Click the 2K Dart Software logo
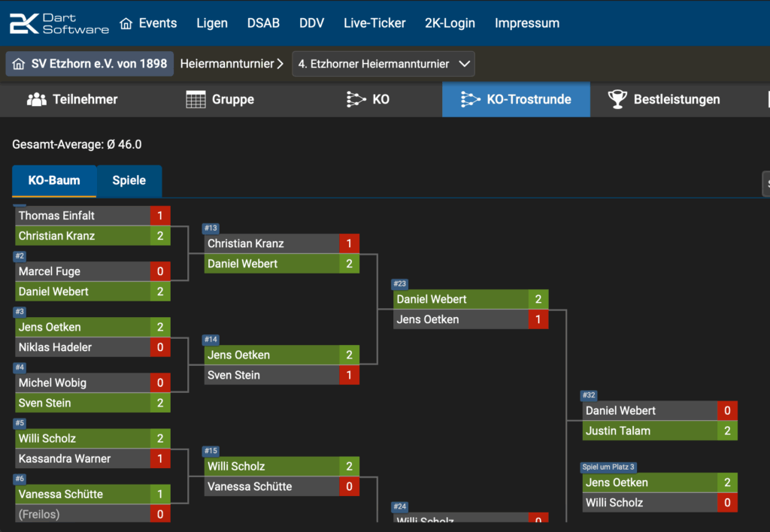Image resolution: width=770 pixels, height=532 pixels. coord(59,23)
